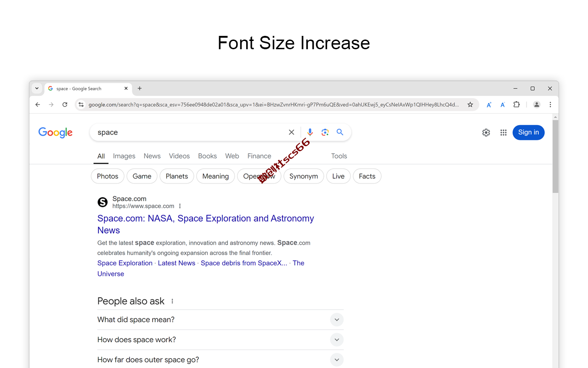Search by image with the Lens icon
Screen dimensions: 588x368
pyautogui.click(x=325, y=132)
